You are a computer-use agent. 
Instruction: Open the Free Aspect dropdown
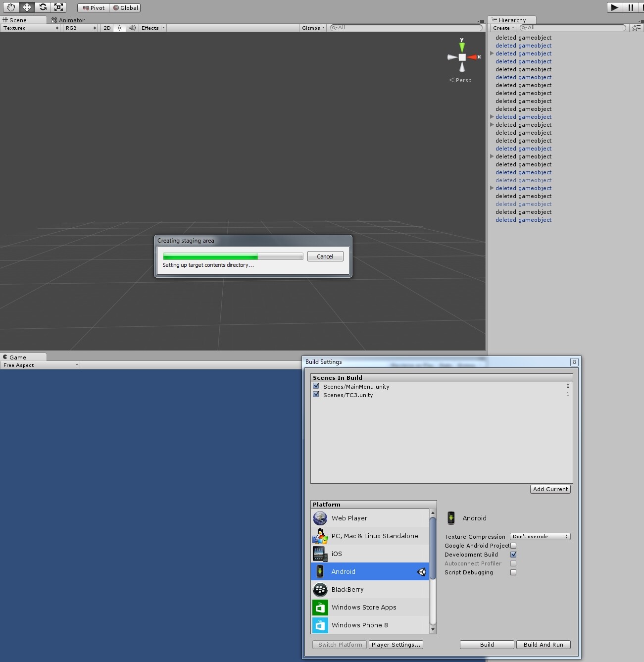(40, 365)
